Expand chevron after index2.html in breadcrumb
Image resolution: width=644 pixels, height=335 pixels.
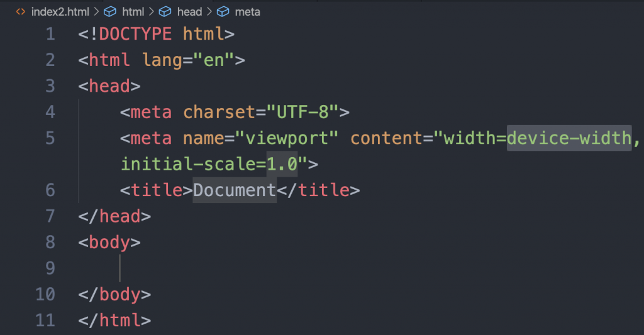tap(96, 11)
